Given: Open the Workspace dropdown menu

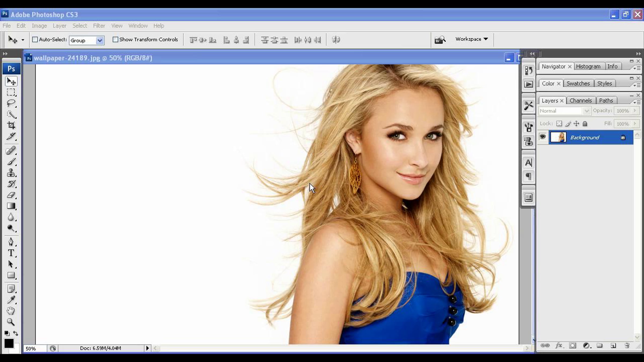Looking at the screenshot, I should coord(471,39).
